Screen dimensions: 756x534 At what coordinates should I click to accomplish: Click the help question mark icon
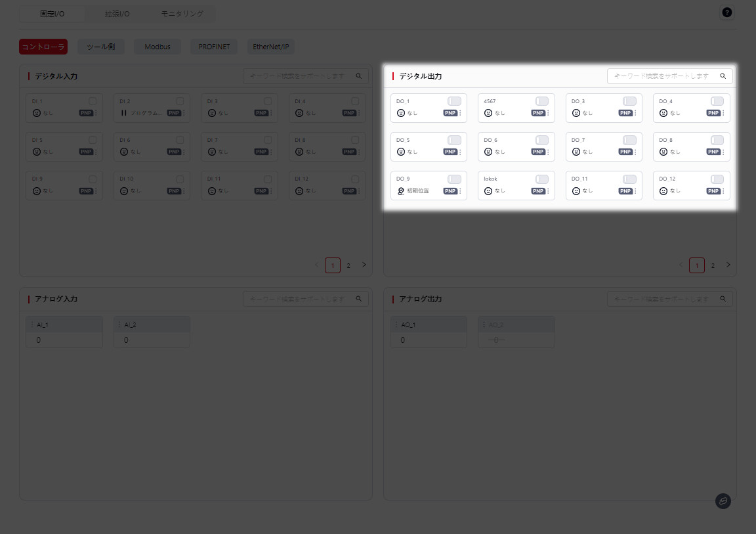coord(726,12)
